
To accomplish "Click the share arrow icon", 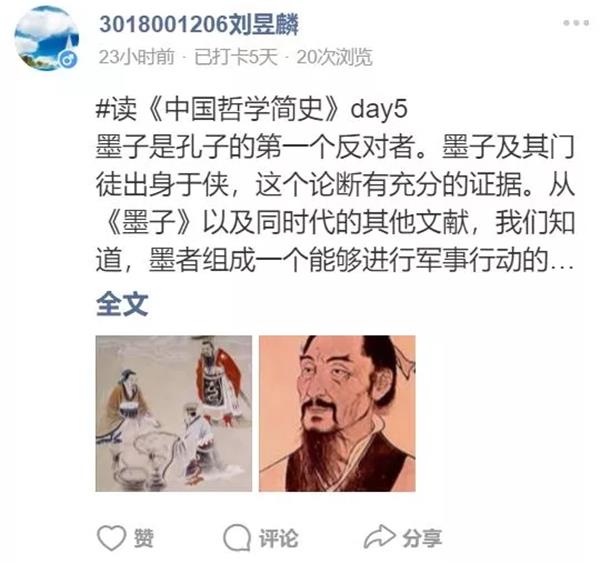I will click(x=379, y=536).
